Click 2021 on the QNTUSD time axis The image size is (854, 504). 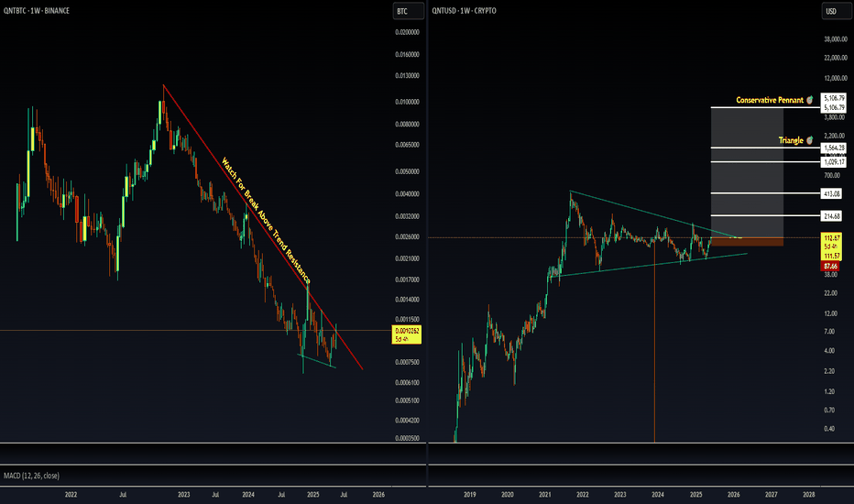click(x=544, y=494)
